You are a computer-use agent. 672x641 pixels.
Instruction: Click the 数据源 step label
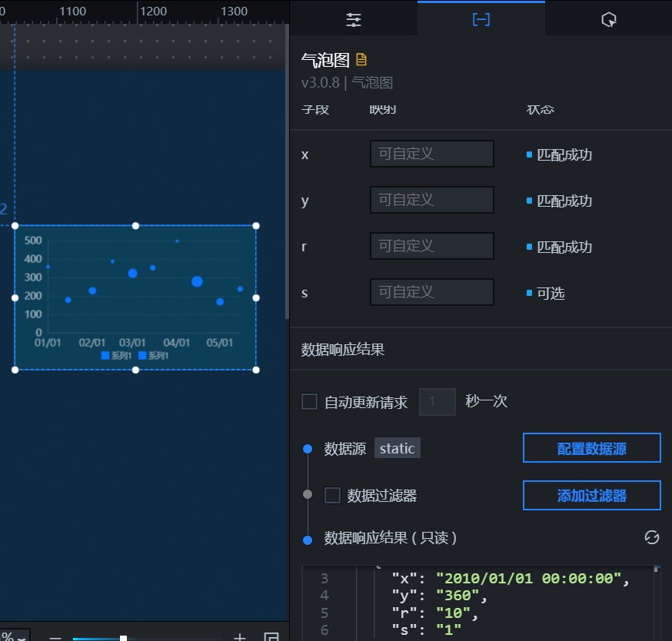point(345,449)
